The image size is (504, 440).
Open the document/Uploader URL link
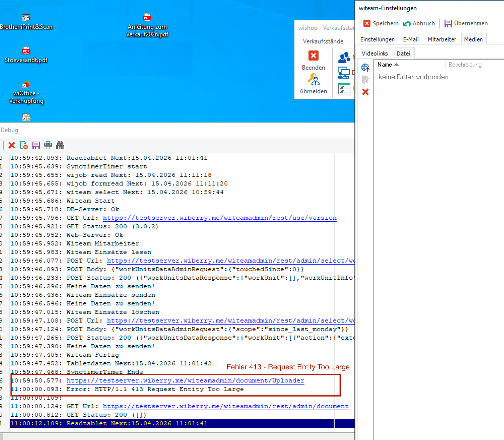pyautogui.click(x=185, y=381)
